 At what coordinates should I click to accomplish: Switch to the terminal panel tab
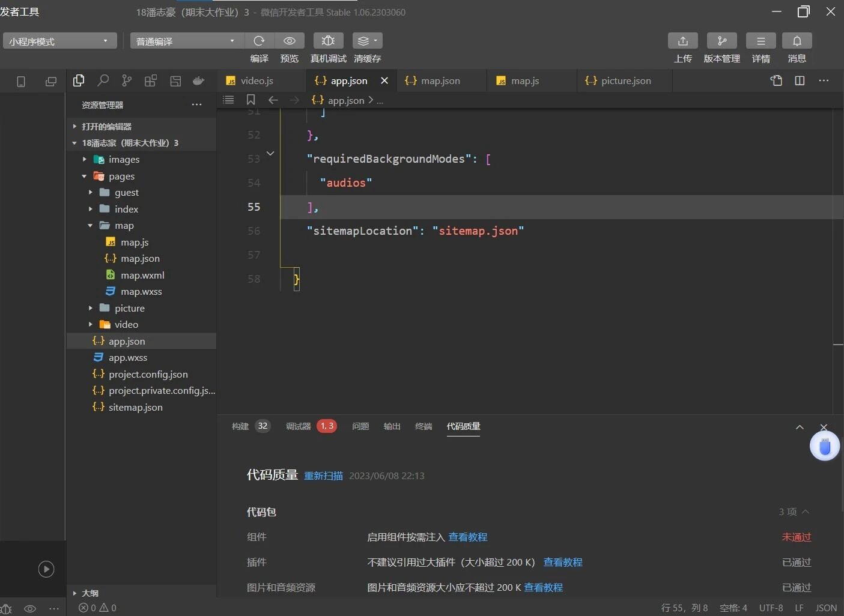[424, 426]
